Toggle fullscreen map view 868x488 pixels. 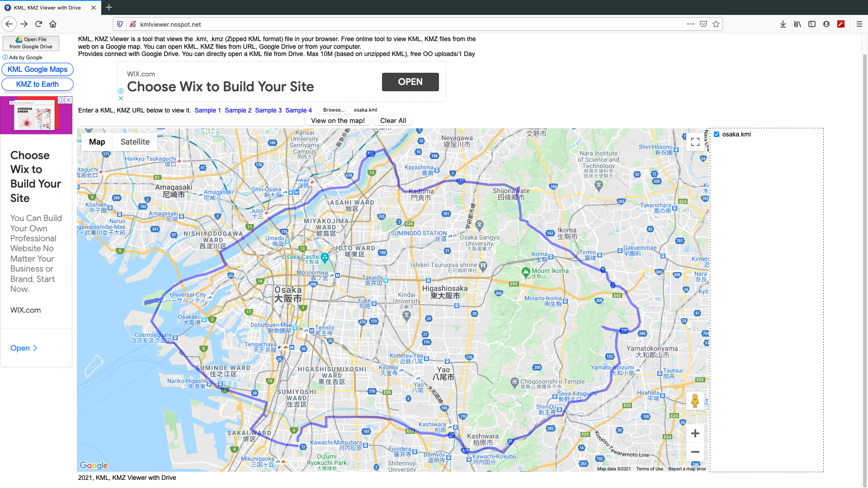tap(695, 142)
